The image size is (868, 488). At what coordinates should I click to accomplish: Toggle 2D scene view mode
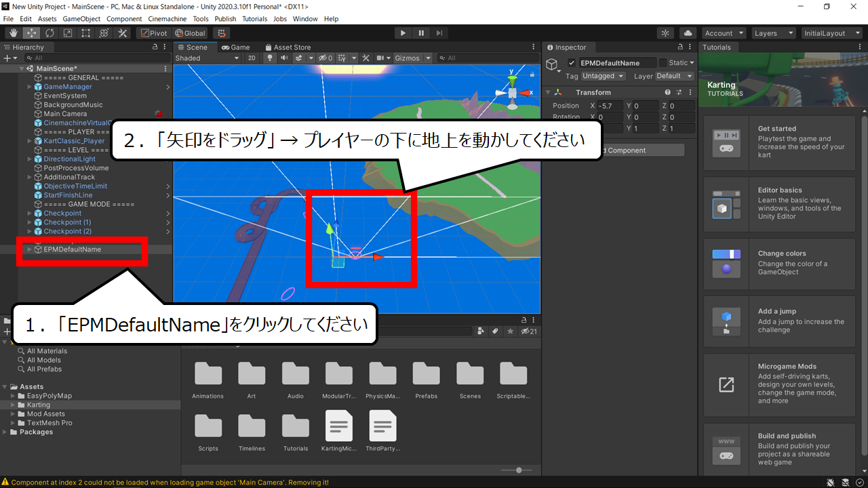click(x=252, y=58)
